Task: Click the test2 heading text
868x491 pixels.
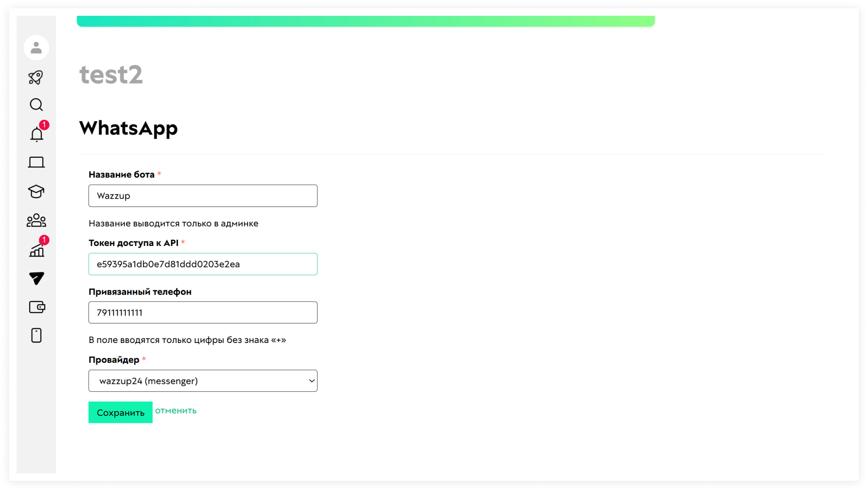Action: coord(111,74)
